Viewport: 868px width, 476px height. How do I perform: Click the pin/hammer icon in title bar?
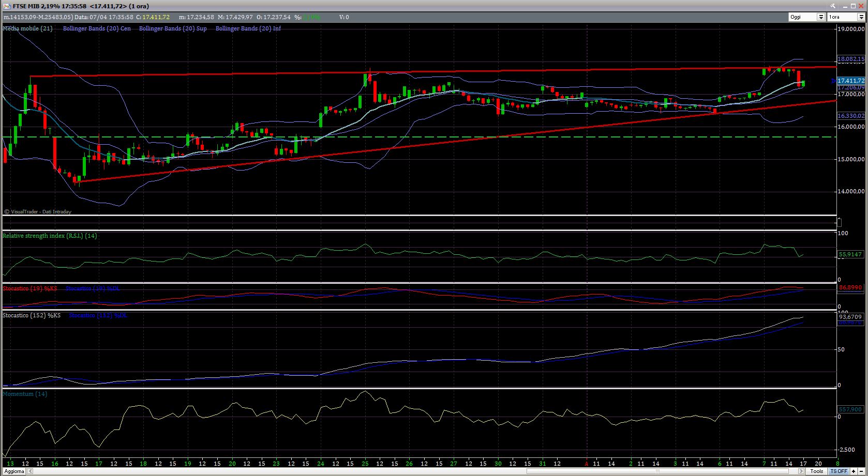833,6
